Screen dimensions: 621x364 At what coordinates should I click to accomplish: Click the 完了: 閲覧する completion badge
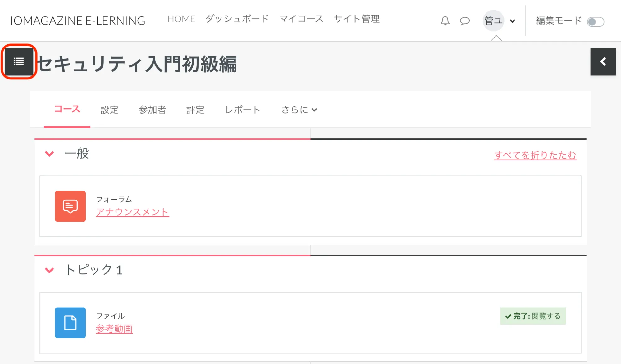click(533, 316)
